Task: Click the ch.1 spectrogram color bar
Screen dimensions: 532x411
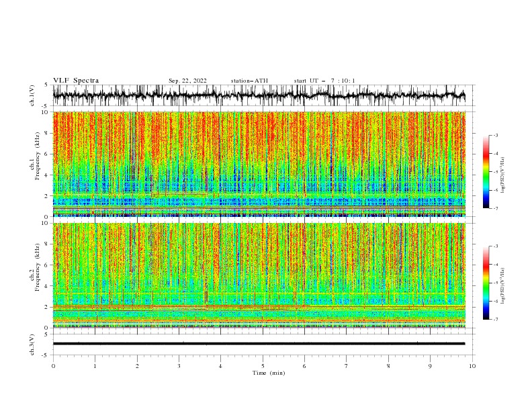Action: tap(486, 172)
